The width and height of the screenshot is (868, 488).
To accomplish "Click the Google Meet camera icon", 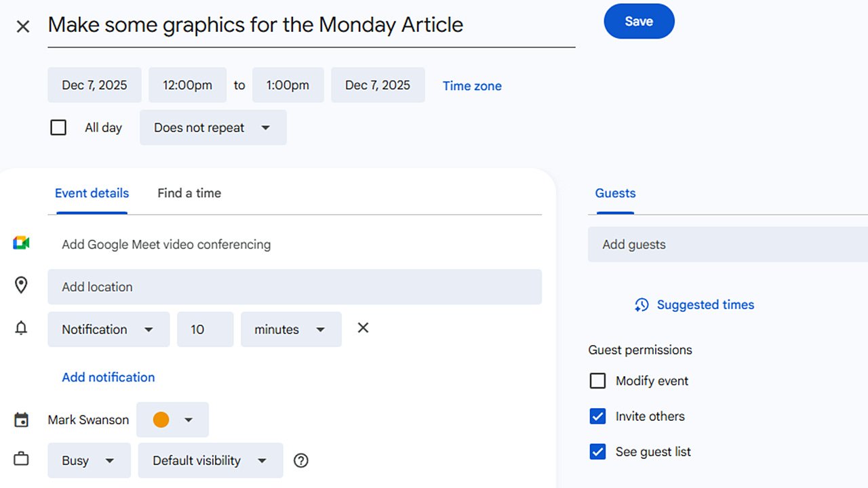I will [21, 243].
